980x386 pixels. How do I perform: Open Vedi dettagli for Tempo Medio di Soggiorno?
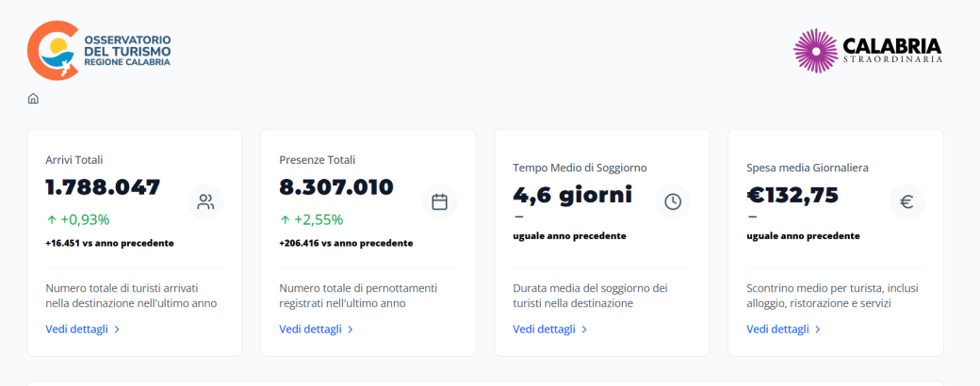click(x=549, y=330)
